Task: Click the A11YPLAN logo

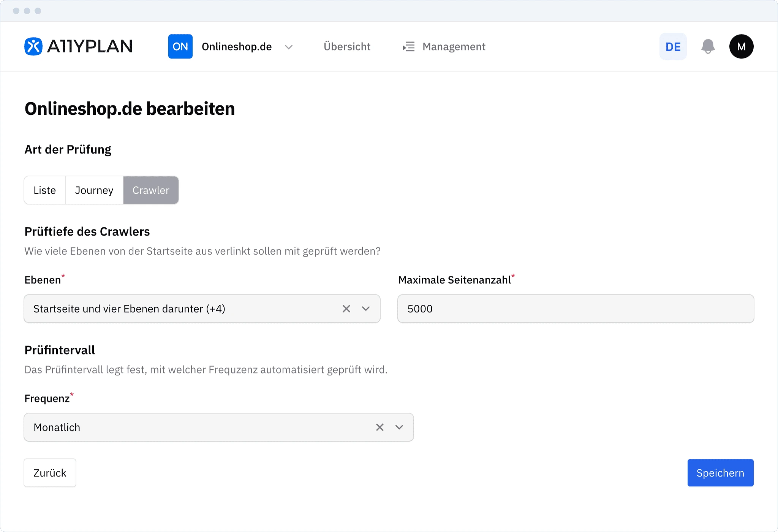Action: (78, 46)
